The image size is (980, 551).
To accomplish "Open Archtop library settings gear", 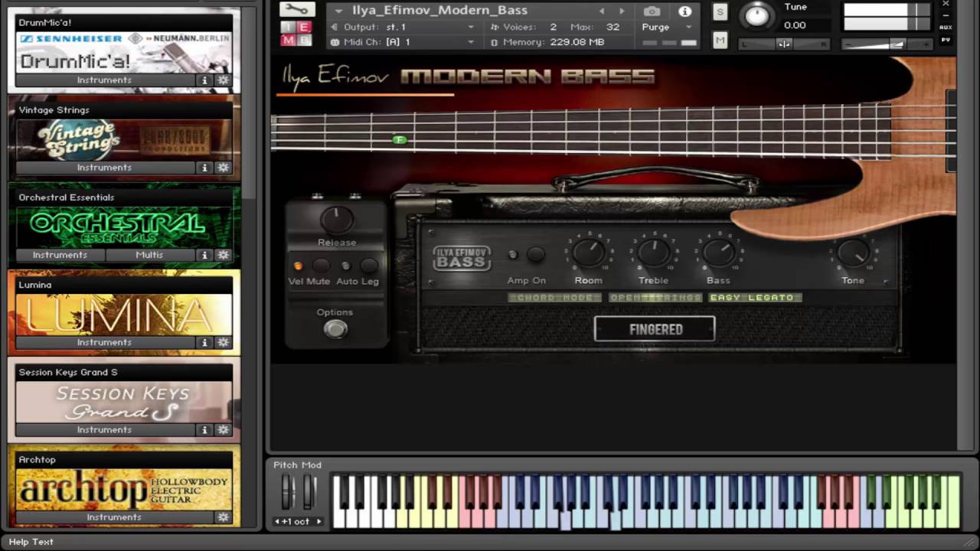I will [223, 517].
